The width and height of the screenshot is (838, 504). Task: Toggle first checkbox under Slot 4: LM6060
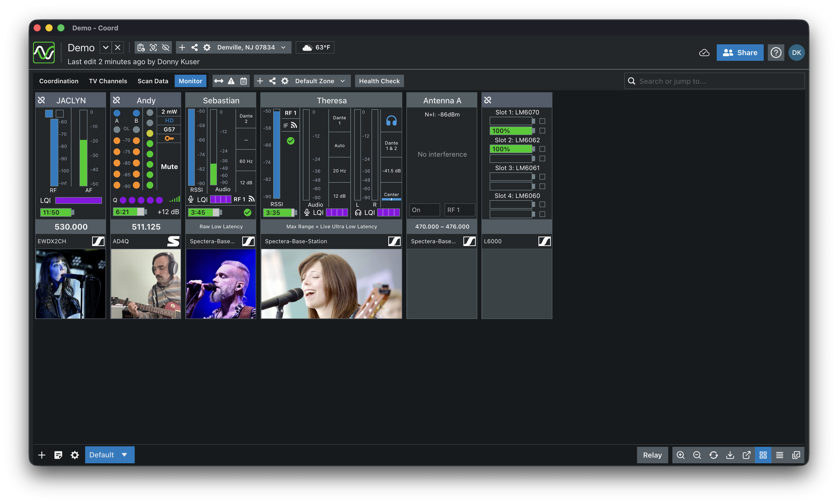542,204
